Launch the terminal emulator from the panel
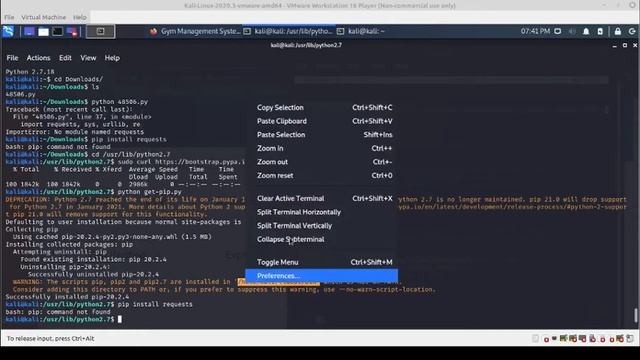This screenshot has width=640, height=360. tap(58, 31)
